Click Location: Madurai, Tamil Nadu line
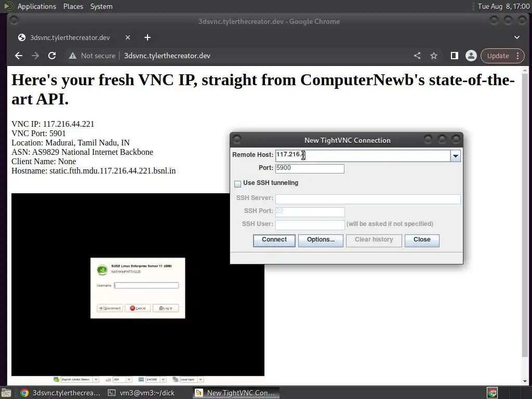This screenshot has width=532, height=399. (x=71, y=143)
